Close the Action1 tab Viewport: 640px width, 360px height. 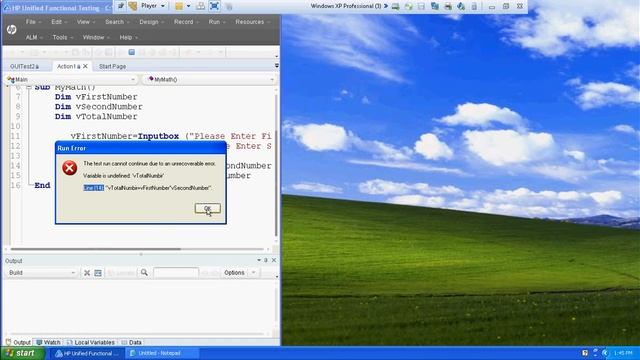click(85, 66)
